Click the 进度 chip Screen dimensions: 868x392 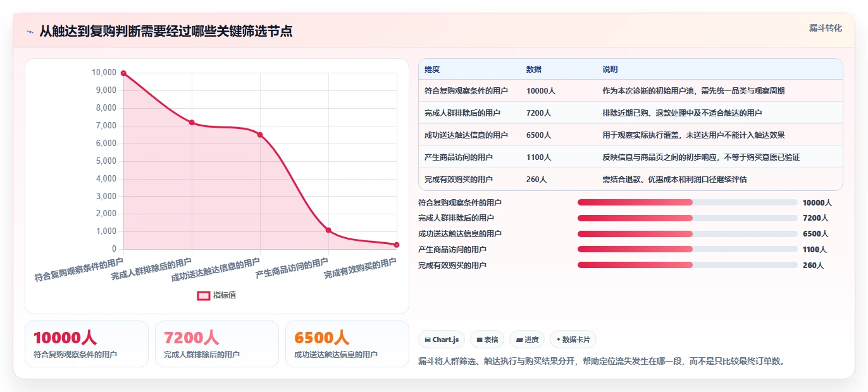(x=527, y=340)
